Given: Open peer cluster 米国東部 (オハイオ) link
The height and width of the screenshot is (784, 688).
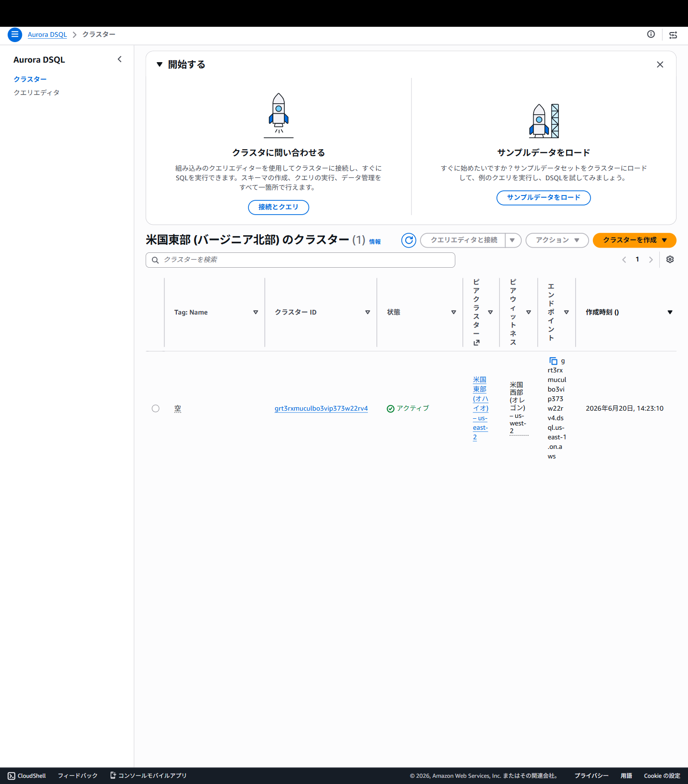Looking at the screenshot, I should pyautogui.click(x=481, y=408).
